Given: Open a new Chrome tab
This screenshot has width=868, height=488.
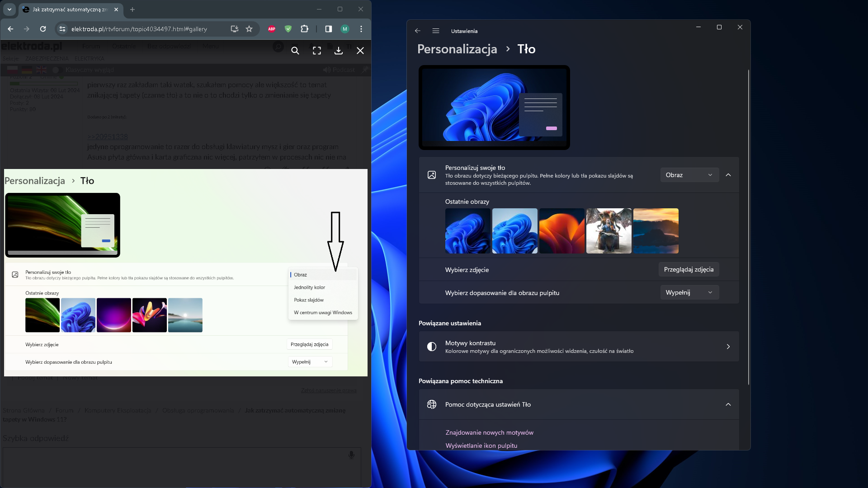Looking at the screenshot, I should (x=132, y=9).
